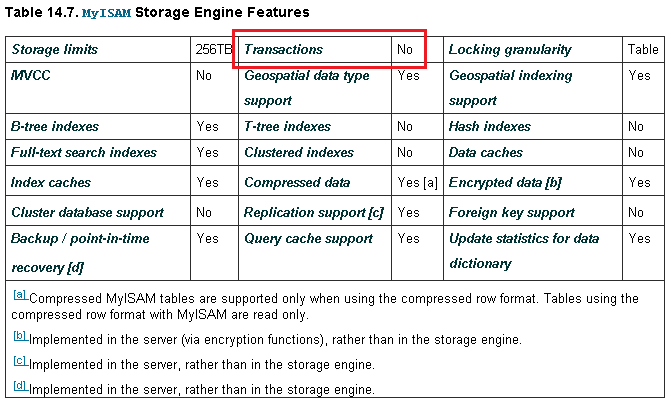
Task: Click the Encrypted data [b] cell
Action: [533, 183]
